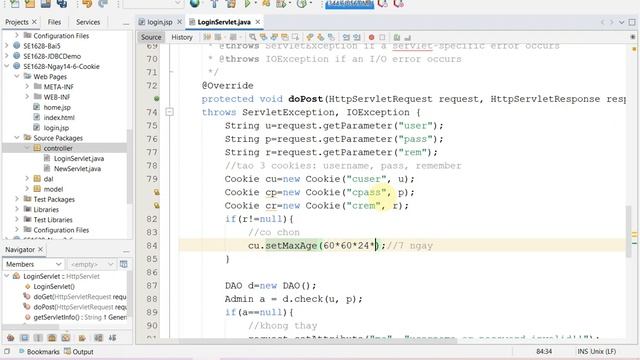640x360 pixels.
Task: Click Find Next Occurrence editor icon
Action: 274,37
